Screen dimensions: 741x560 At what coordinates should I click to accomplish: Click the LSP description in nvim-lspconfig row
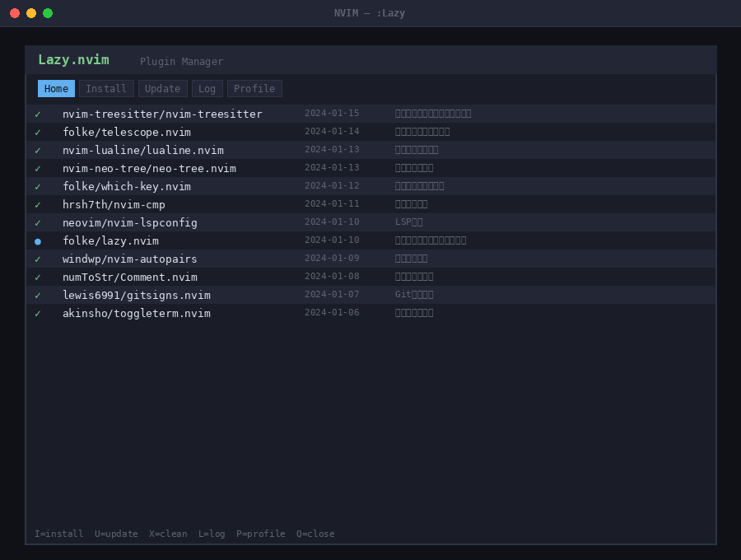(x=408, y=222)
